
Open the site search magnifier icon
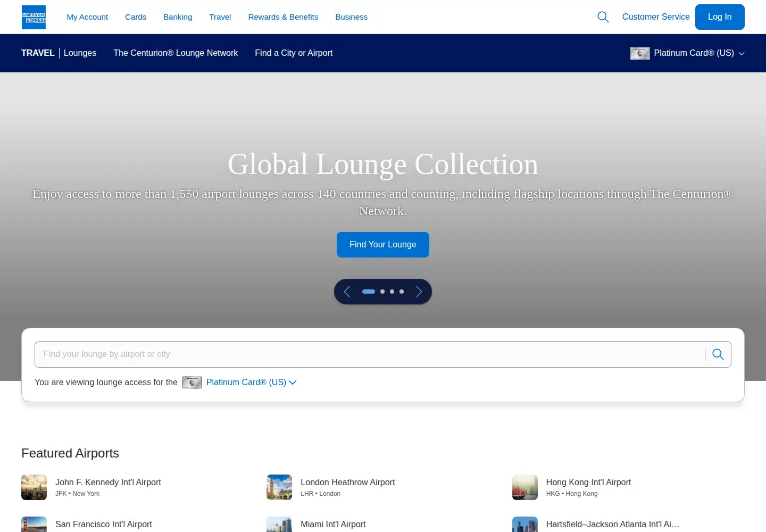603,17
